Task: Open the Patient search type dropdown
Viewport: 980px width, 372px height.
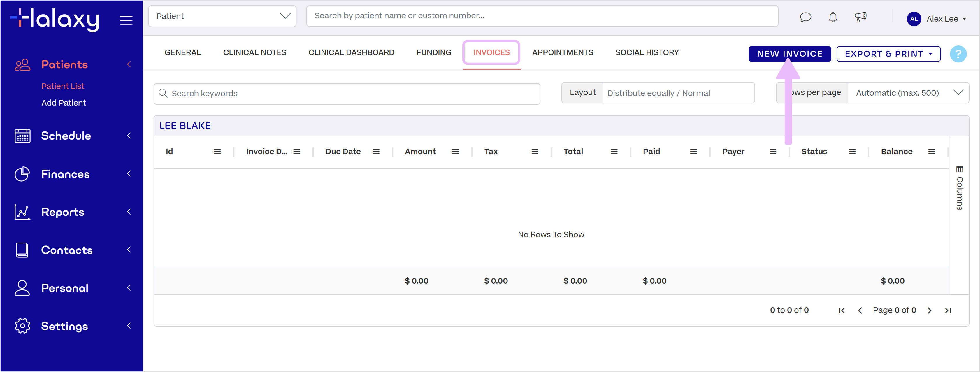Action: (222, 16)
